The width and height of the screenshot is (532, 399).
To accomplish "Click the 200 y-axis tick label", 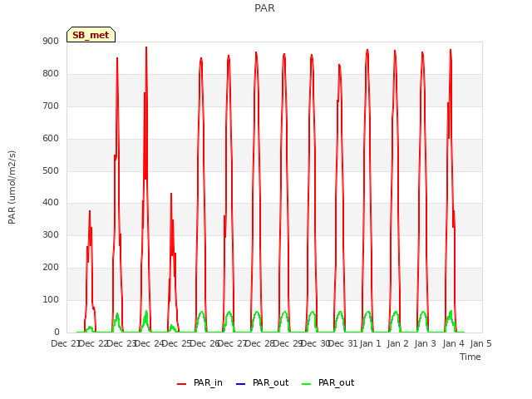I will [x=51, y=268].
